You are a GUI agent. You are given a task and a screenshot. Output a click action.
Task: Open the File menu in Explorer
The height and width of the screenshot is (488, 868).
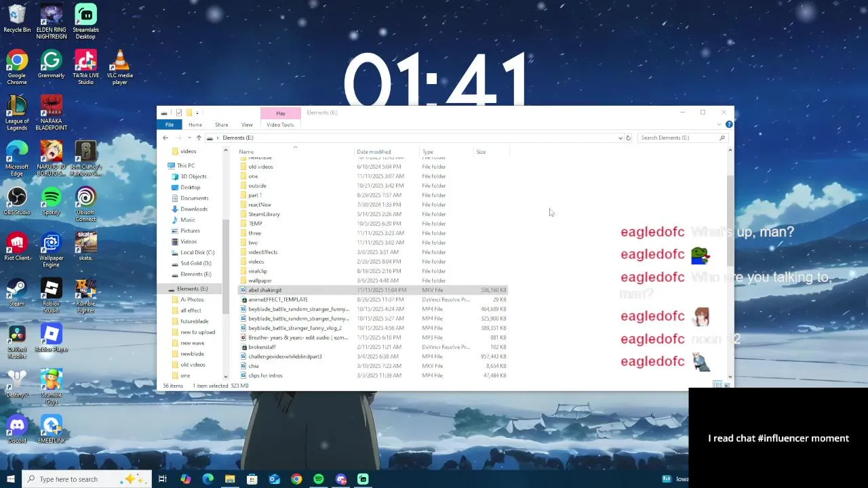[170, 125]
